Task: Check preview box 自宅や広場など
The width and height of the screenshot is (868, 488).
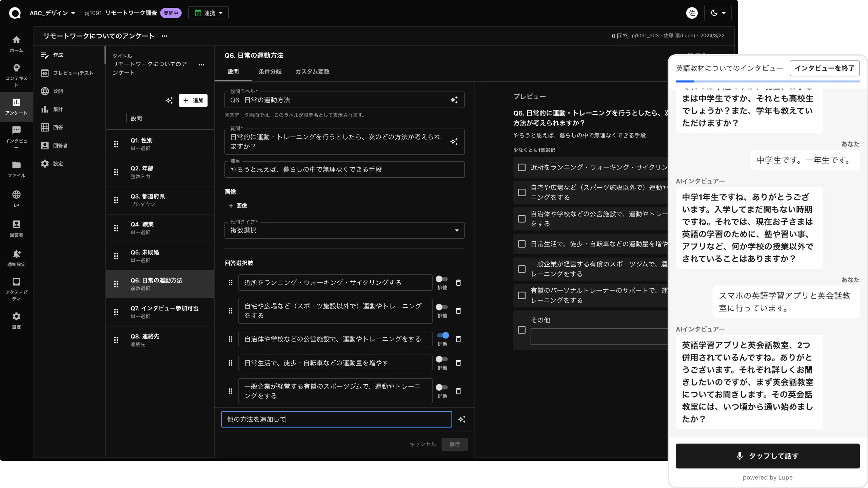Action: (x=522, y=192)
